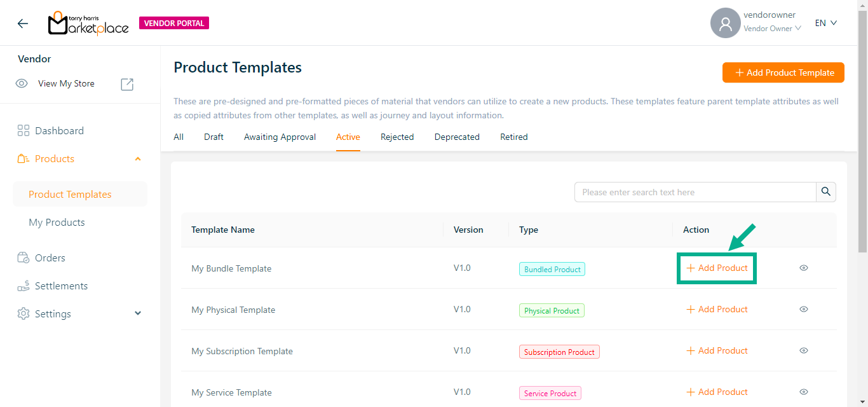
Task: Open the EN language dropdown
Action: click(x=825, y=24)
